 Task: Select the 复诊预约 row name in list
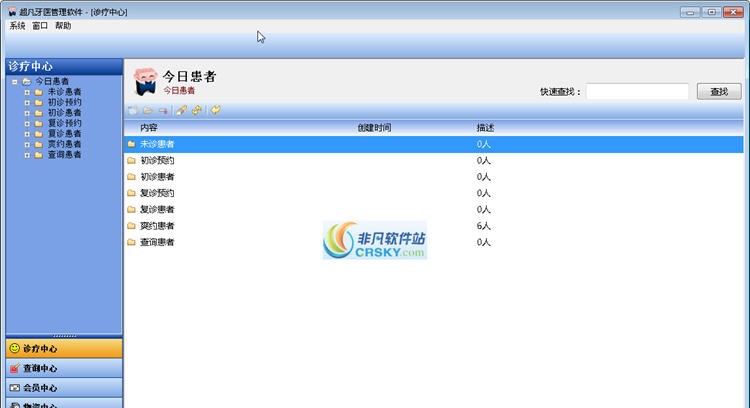(x=157, y=193)
